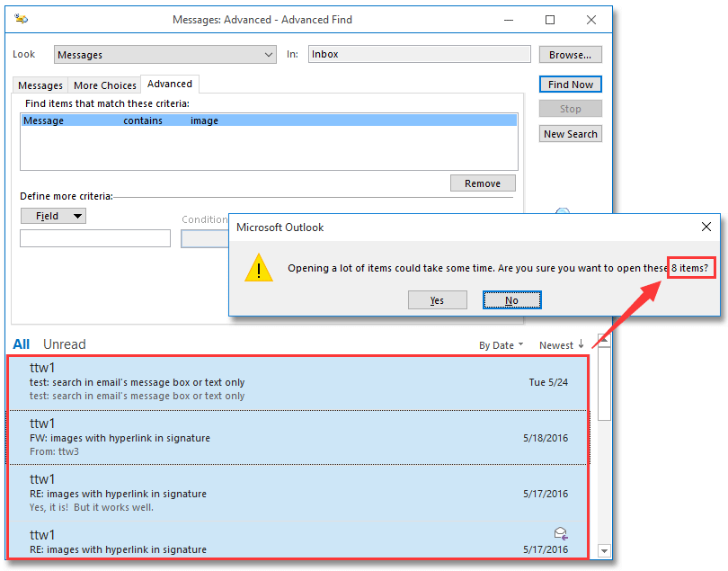Start a New Search
Screen dimensions: 728x571
pos(570,133)
